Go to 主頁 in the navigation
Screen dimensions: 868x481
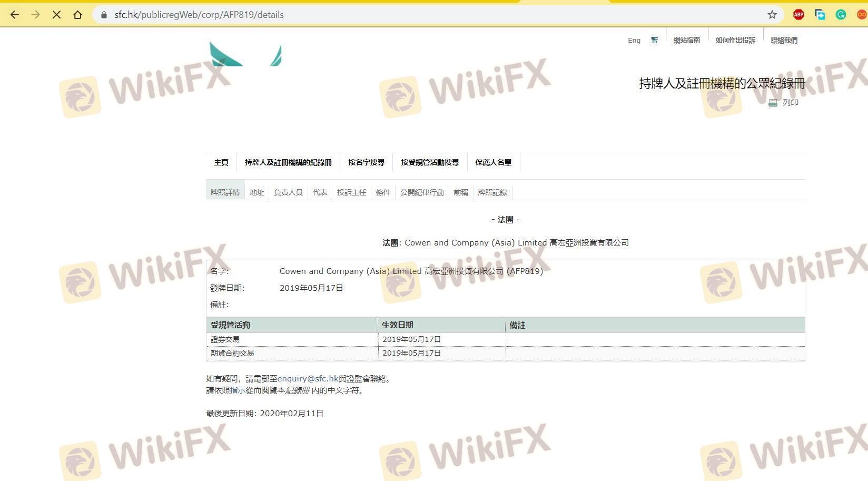[x=221, y=162]
